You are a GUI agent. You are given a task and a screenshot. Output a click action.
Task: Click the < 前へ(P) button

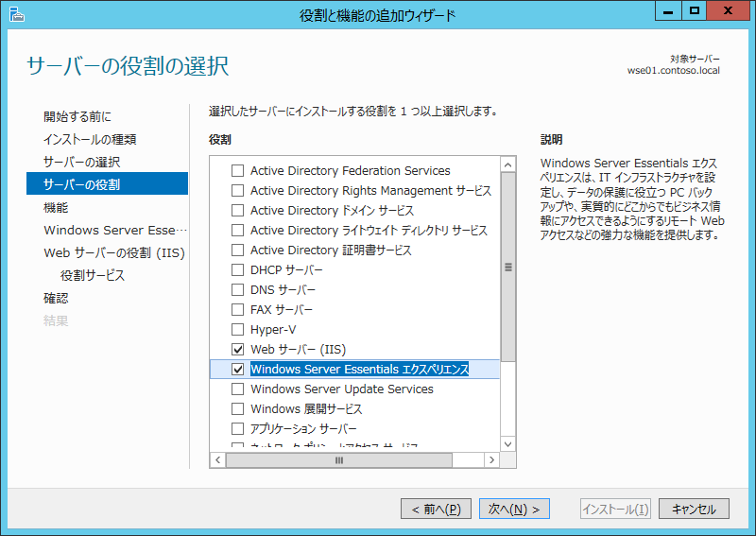click(x=436, y=509)
